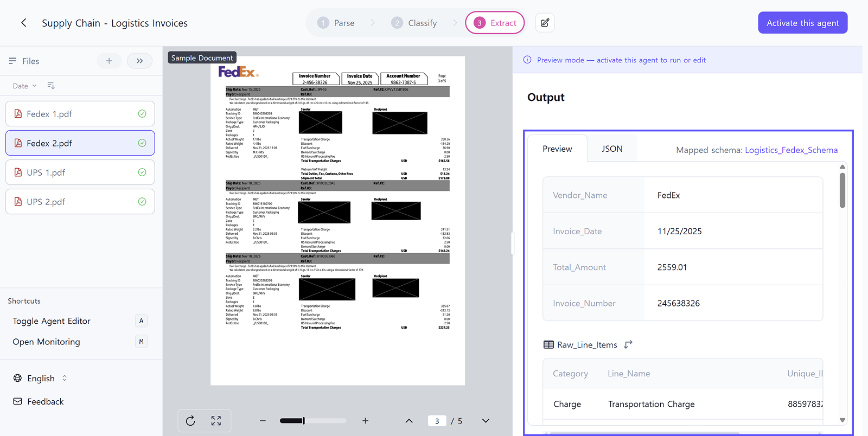
Task: Click the A shortcut key badge
Action: (x=141, y=321)
